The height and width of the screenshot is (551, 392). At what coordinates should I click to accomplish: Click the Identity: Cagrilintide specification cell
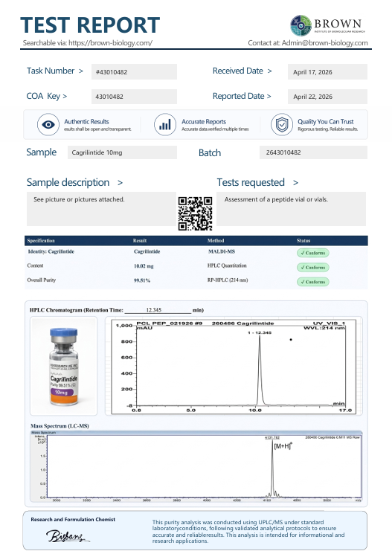tap(51, 251)
